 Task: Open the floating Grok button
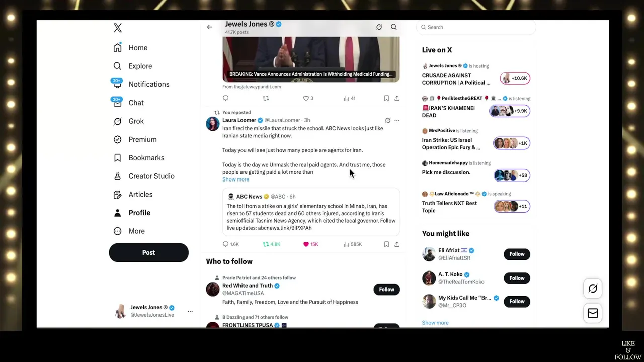(593, 289)
